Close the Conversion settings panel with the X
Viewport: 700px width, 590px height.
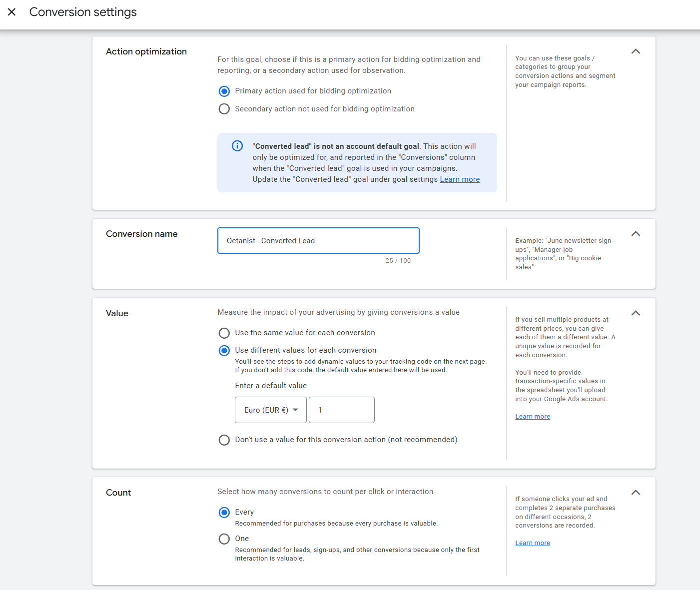coord(11,12)
